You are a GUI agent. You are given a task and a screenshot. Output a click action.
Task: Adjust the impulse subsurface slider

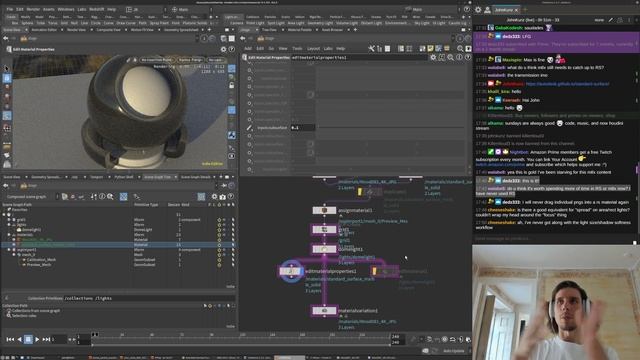pos(391,128)
